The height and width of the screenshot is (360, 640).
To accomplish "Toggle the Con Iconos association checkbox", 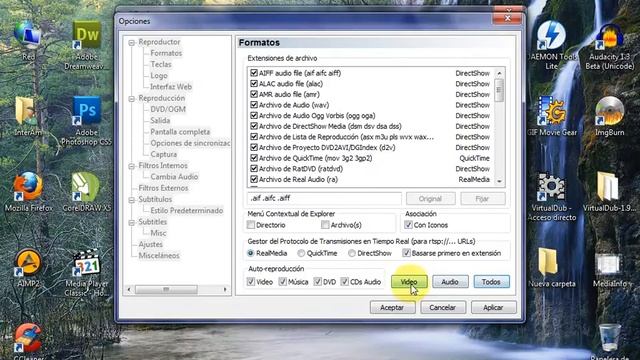I will pos(408,225).
